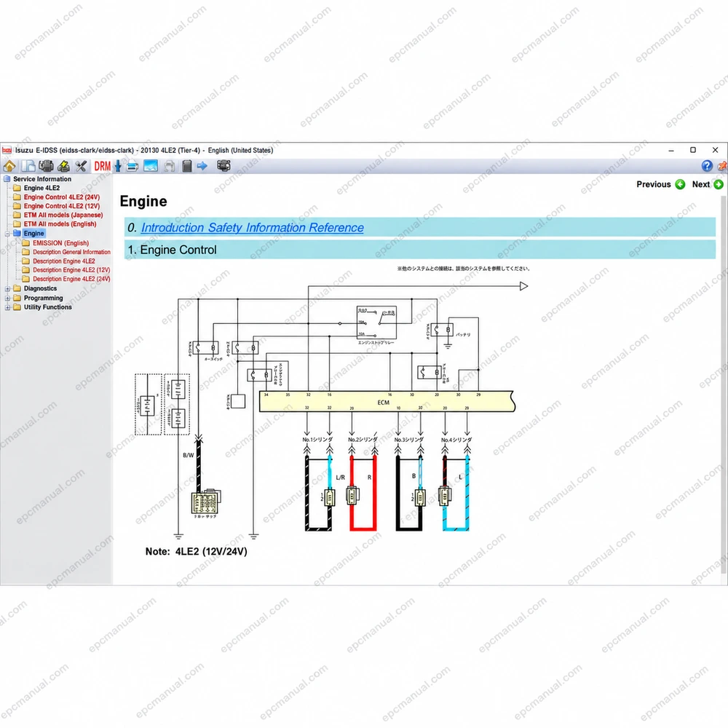Maximize the E-IDSS window
728x728 pixels.
pos(693,149)
